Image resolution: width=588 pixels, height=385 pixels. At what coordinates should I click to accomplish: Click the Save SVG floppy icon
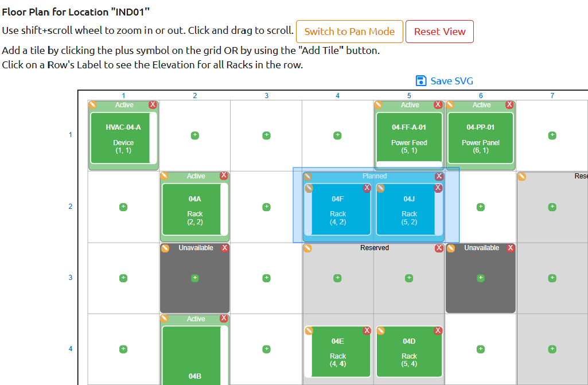(x=422, y=81)
